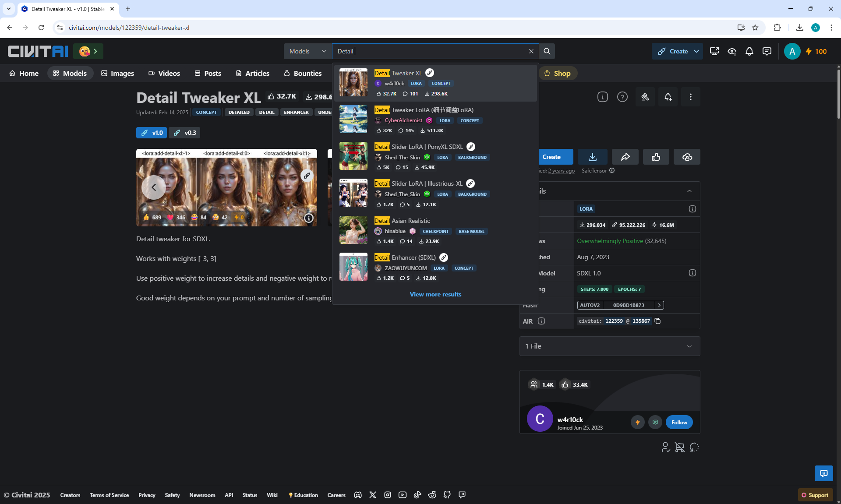Viewport: 841px width, 504px height.
Task: Toggle notifications for this model
Action: tap(668, 97)
